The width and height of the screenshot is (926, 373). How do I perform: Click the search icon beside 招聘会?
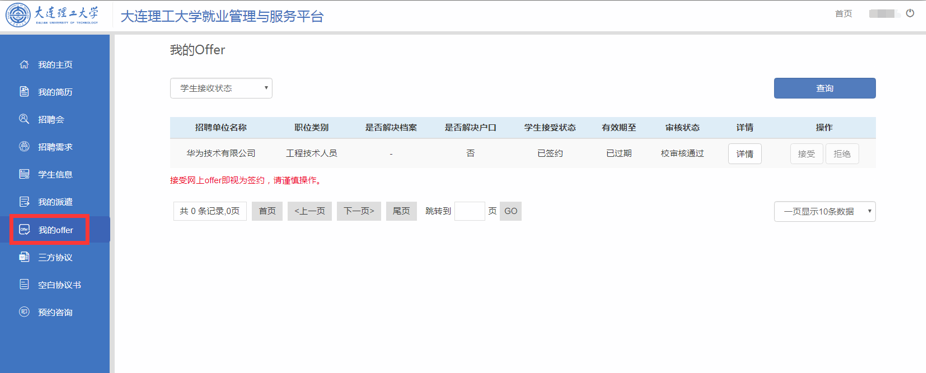[x=24, y=119]
